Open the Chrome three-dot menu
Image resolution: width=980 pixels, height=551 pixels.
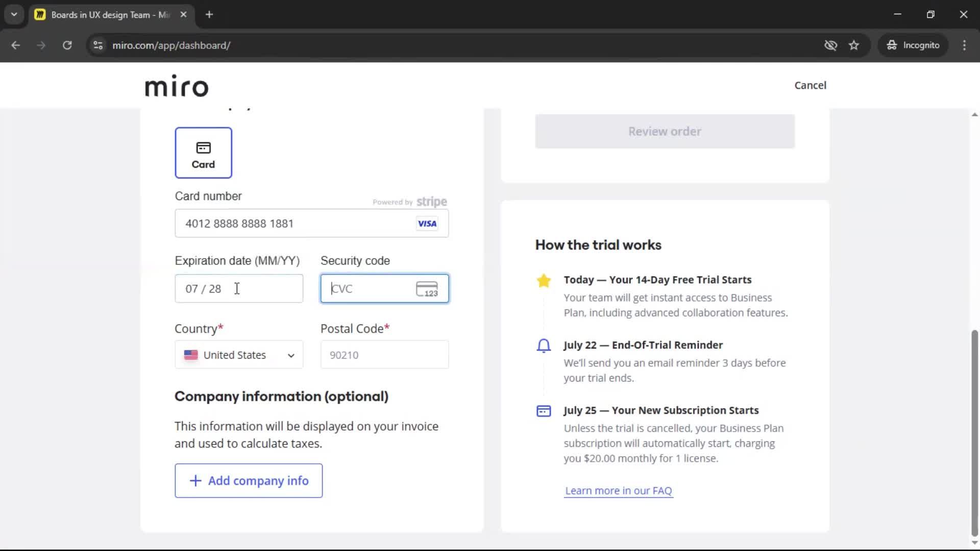(x=964, y=45)
